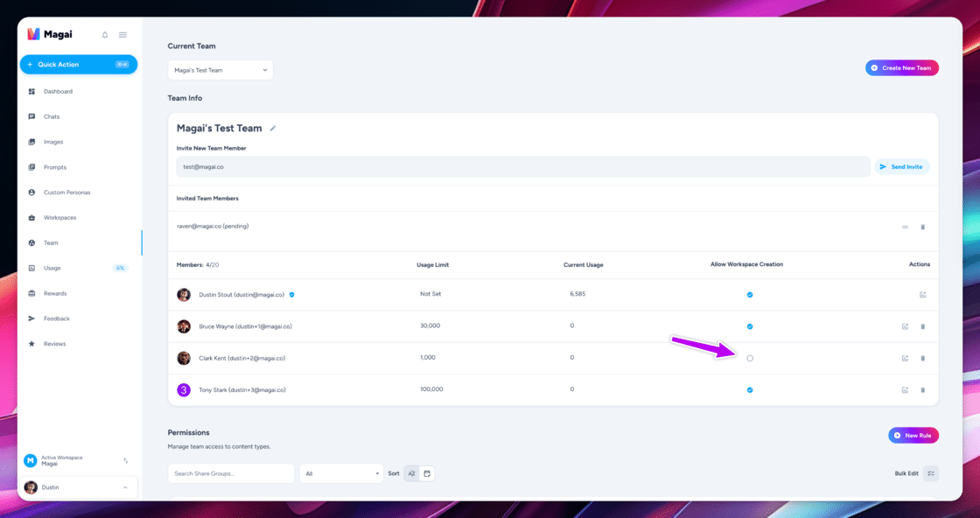The image size is (980, 518).
Task: Edit Clark Kent's usage settings icon
Action: (x=905, y=358)
